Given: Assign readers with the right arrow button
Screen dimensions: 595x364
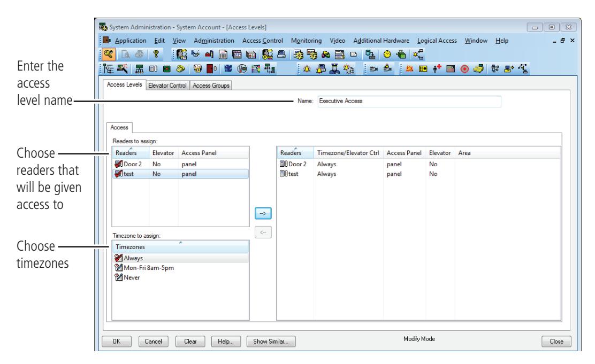Looking at the screenshot, I should coord(263,213).
